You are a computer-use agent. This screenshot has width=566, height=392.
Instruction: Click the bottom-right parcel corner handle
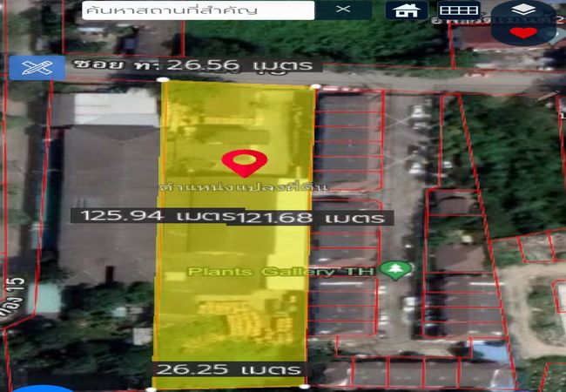pyautogui.click(x=305, y=385)
